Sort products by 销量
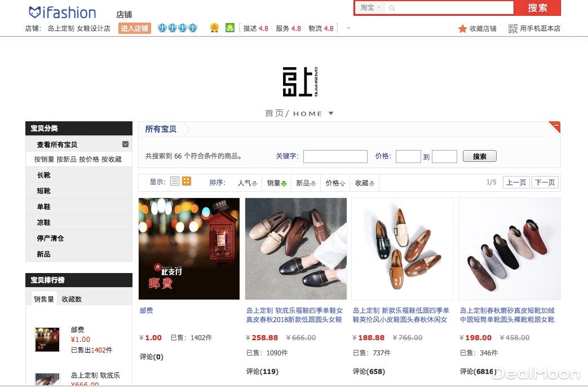This screenshot has width=588, height=387. (x=276, y=183)
